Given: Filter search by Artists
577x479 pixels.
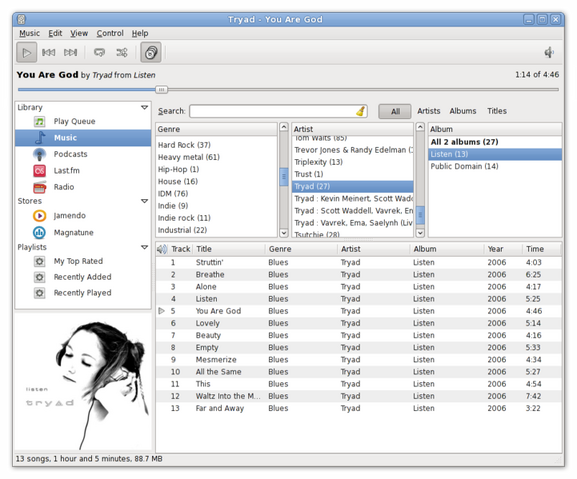Looking at the screenshot, I should point(429,111).
